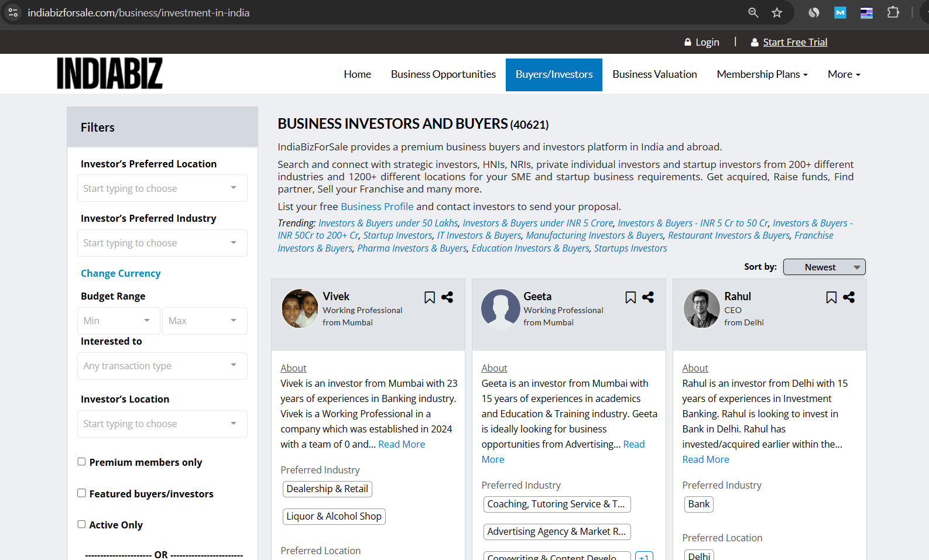
Task: Open Investor's Preferred Industry dropdown
Action: (x=162, y=243)
